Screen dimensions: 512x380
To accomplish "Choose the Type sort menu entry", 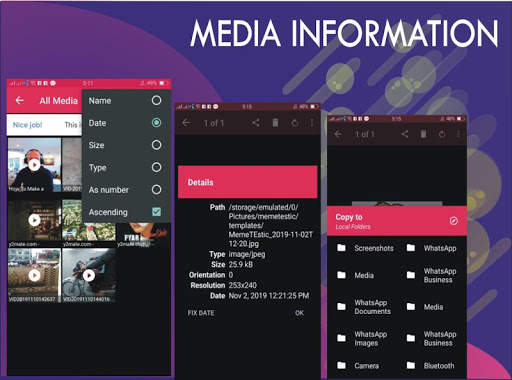I will point(126,167).
